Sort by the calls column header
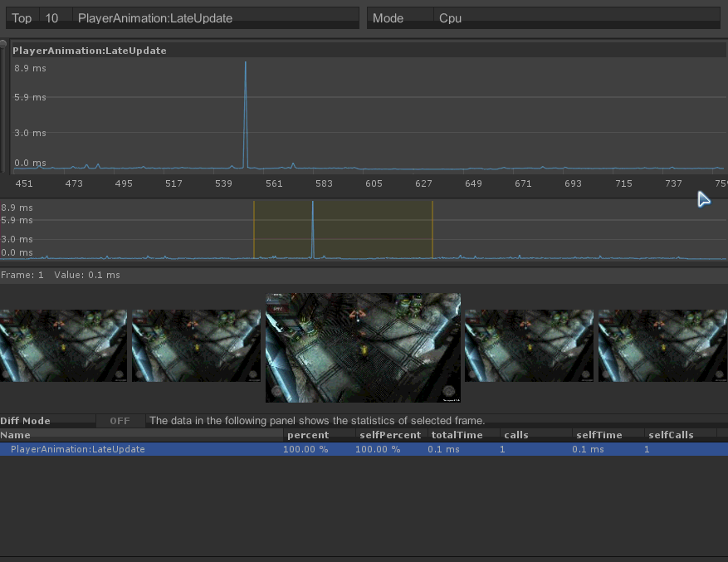Image resolution: width=728 pixels, height=562 pixels. tap(516, 435)
